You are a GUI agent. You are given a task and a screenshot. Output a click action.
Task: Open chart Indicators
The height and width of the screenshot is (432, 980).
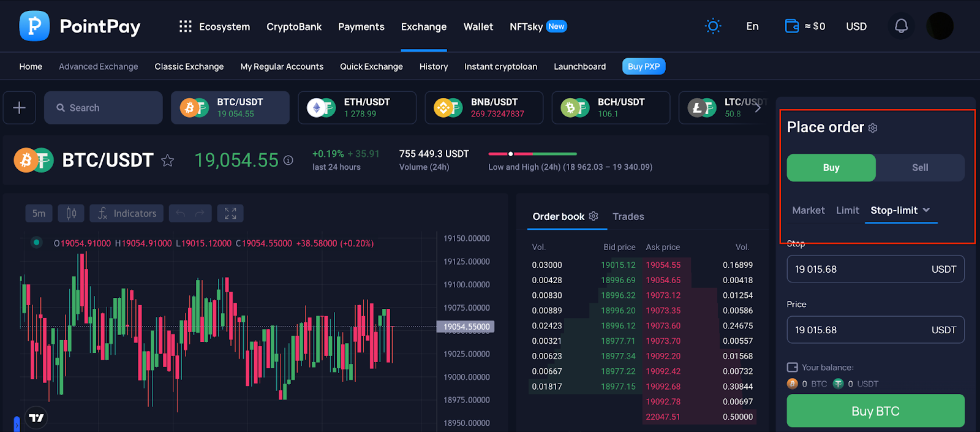tap(127, 213)
